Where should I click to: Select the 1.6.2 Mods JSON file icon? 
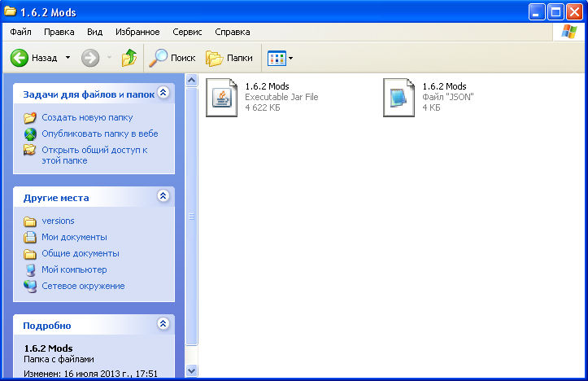[399, 98]
